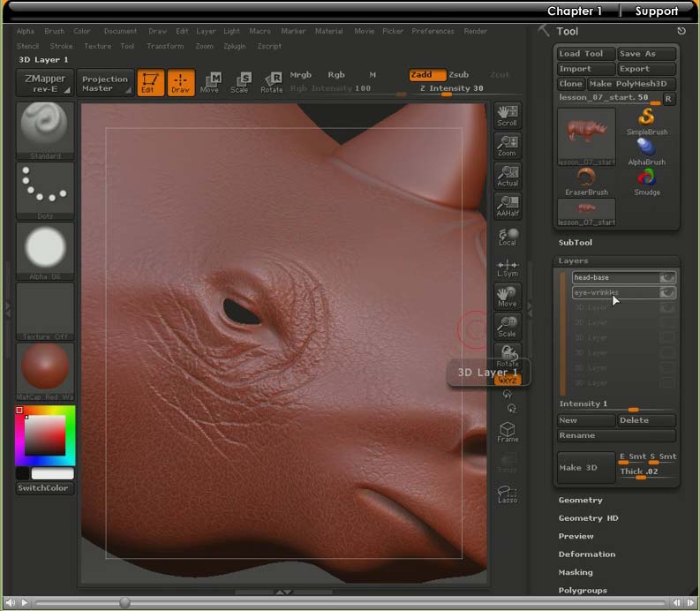
Task: Click the Frame icon
Action: (x=508, y=432)
